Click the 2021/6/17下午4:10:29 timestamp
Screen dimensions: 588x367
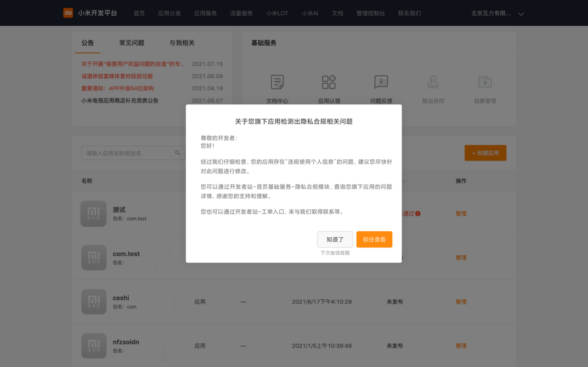click(x=322, y=302)
